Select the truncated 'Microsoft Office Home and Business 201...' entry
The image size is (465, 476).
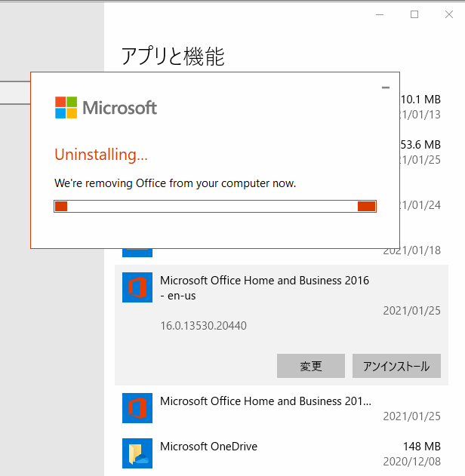(x=282, y=408)
